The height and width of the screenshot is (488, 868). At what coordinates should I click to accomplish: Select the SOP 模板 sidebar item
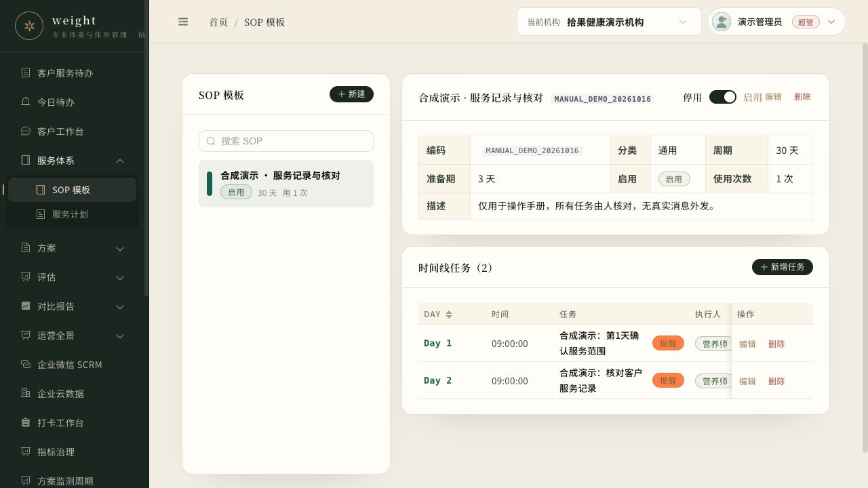point(72,190)
